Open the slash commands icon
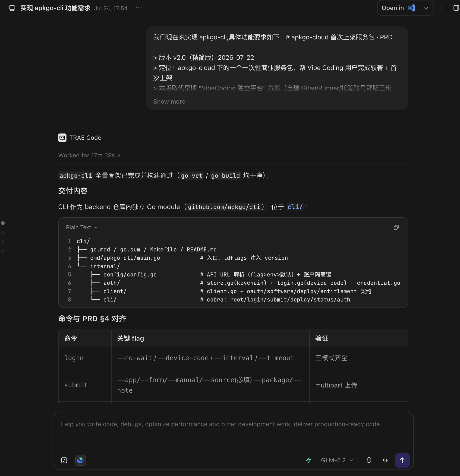Screen dimensions: 460x476 click(x=64, y=460)
